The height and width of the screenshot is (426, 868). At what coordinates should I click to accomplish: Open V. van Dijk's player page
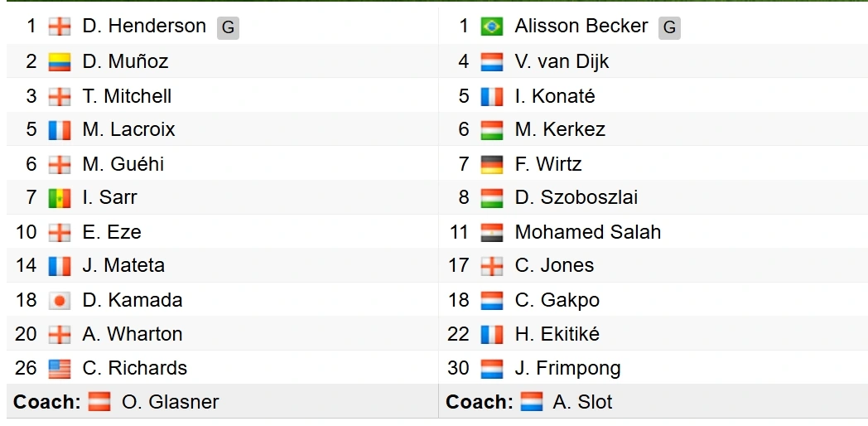click(x=562, y=61)
